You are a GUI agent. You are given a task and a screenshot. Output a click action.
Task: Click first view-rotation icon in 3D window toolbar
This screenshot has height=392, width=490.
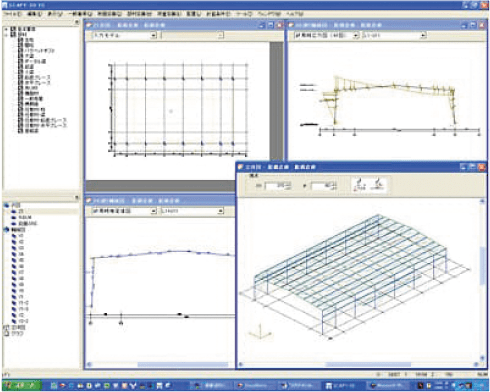[x=360, y=185]
